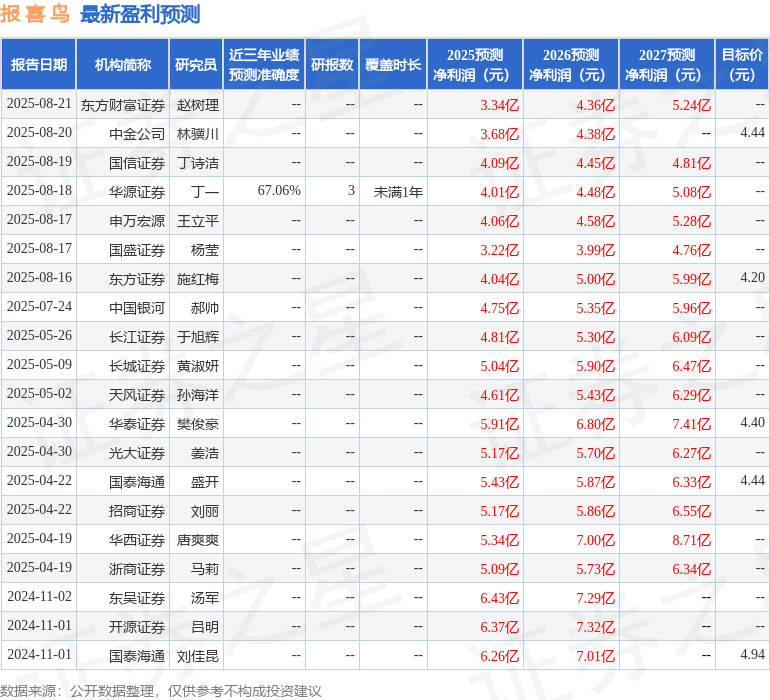Click the 报喜鸟 stock name title

click(x=35, y=15)
